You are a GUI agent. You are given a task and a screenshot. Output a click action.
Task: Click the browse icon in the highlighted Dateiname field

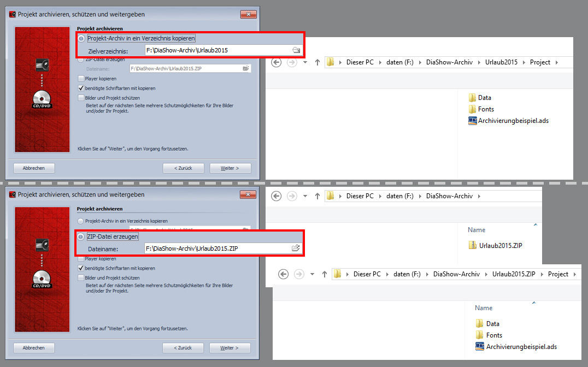(296, 248)
